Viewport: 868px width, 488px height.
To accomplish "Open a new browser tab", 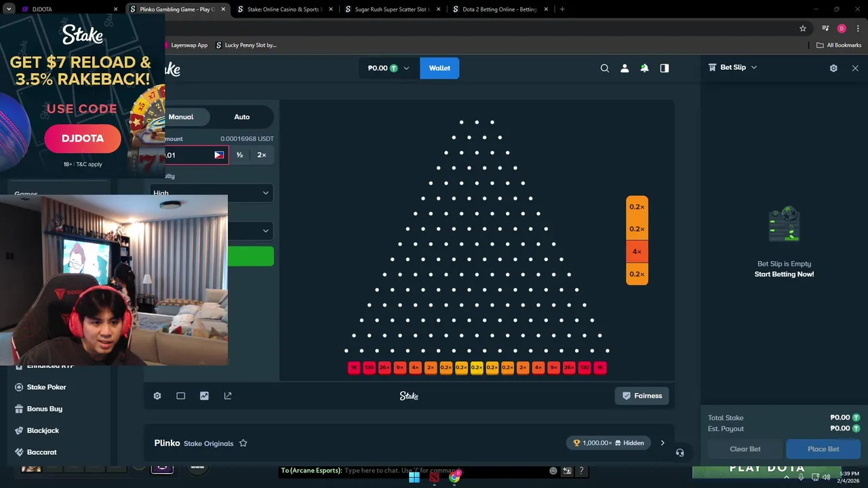I will (x=562, y=9).
